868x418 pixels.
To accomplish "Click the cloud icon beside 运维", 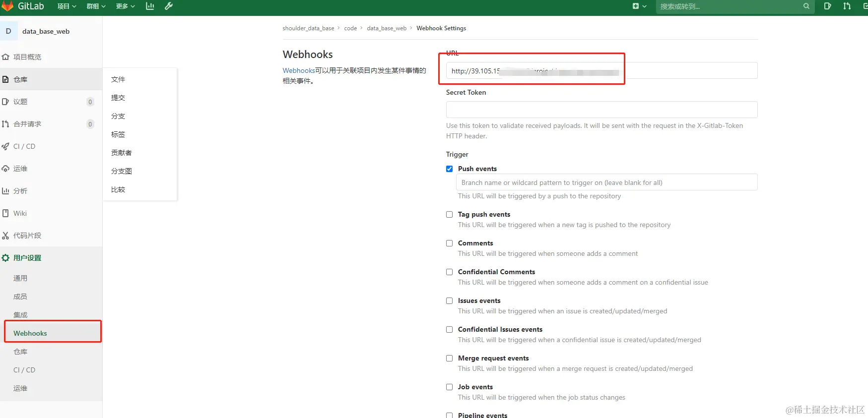I will pos(5,169).
